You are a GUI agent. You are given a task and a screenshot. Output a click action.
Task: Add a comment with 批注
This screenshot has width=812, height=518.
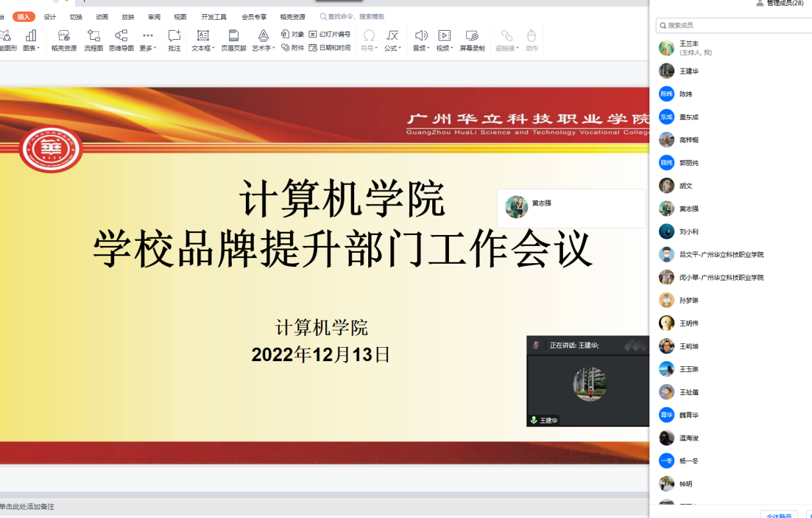174,40
